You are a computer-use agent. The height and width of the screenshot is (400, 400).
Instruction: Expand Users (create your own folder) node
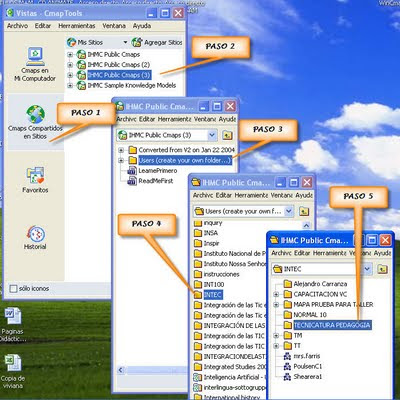click(121, 161)
